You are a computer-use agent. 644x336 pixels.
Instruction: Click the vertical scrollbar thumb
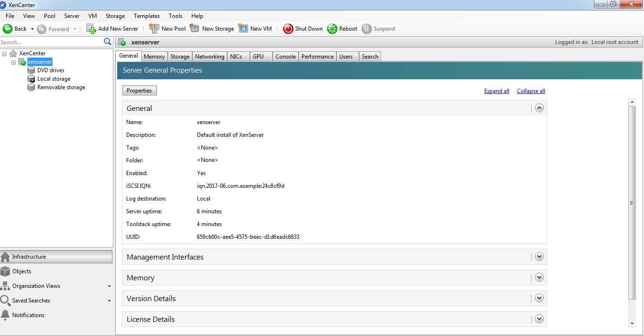pos(632,203)
